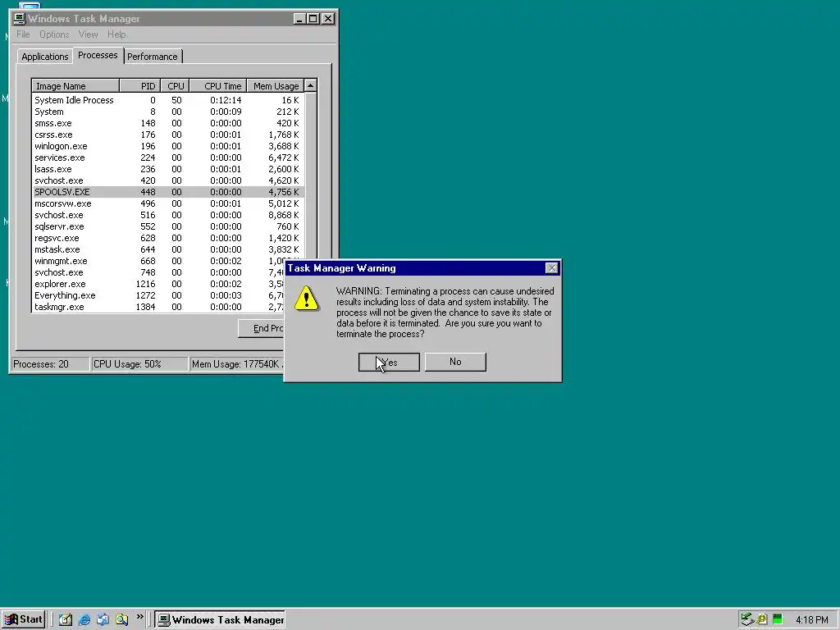The height and width of the screenshot is (630, 840).
Task: Sort by the Image Name column header
Action: [x=75, y=85]
